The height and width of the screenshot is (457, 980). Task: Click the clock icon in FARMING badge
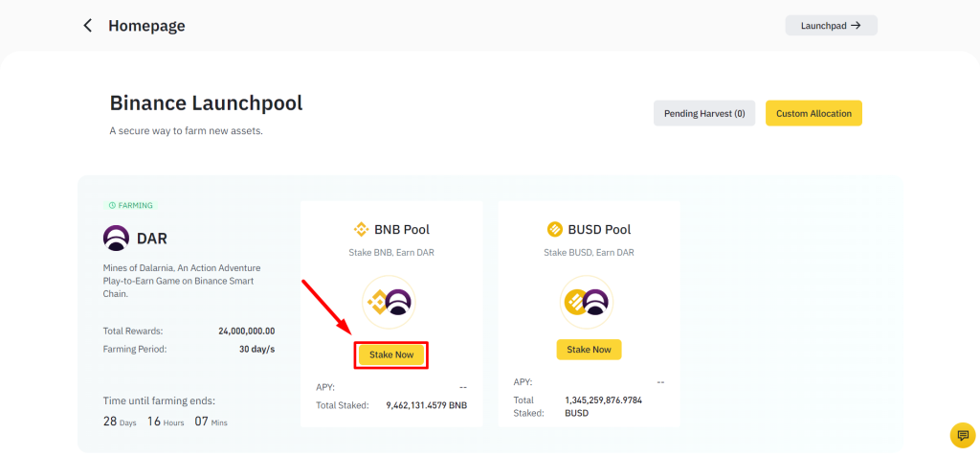pyautogui.click(x=113, y=205)
